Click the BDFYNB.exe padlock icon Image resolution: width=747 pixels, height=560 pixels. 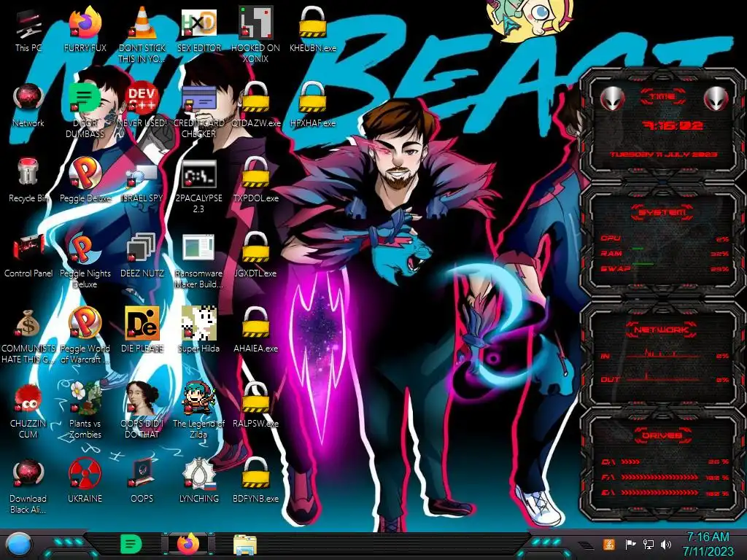coord(256,481)
